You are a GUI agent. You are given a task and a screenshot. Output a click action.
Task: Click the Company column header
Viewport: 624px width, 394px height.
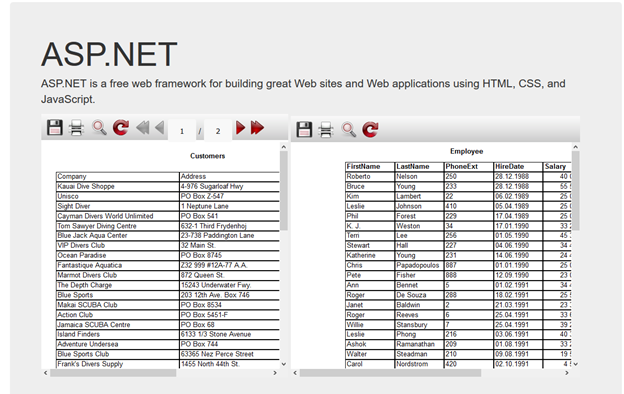(118, 176)
